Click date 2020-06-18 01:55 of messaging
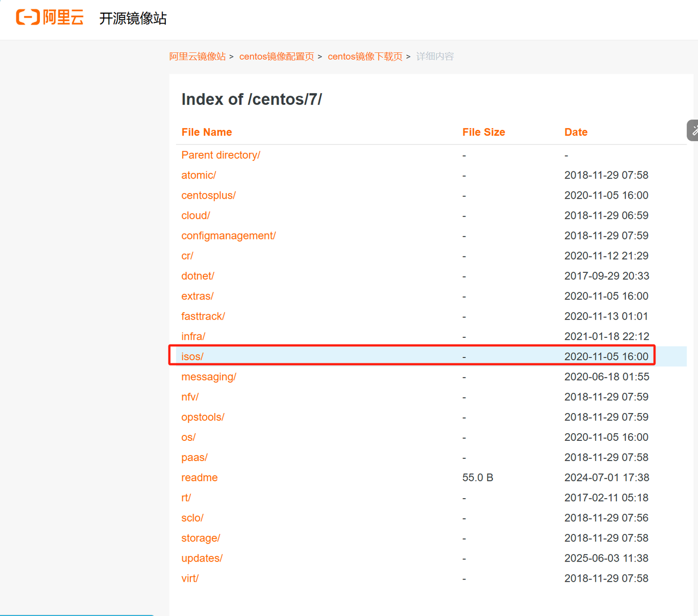This screenshot has height=616, width=698. tap(606, 377)
